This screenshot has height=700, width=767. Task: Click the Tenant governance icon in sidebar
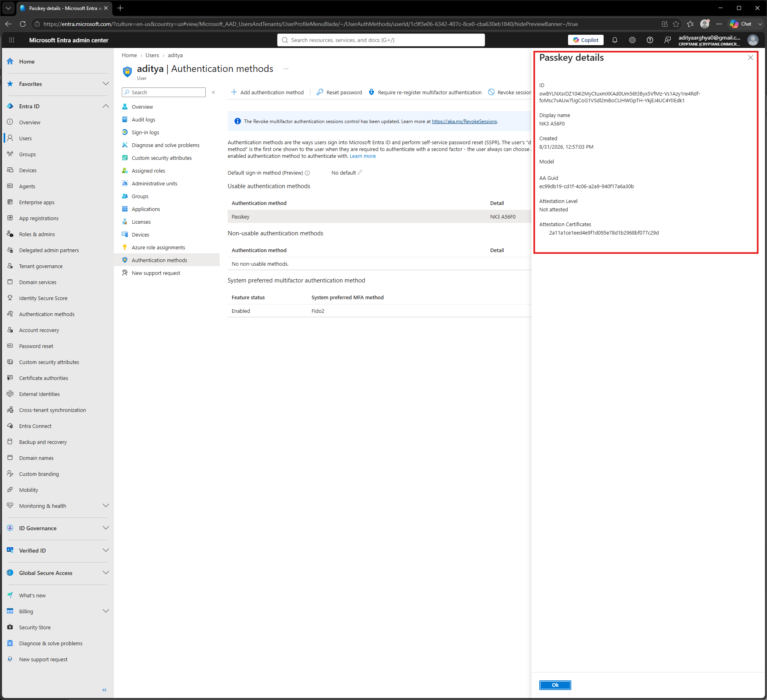coord(10,266)
